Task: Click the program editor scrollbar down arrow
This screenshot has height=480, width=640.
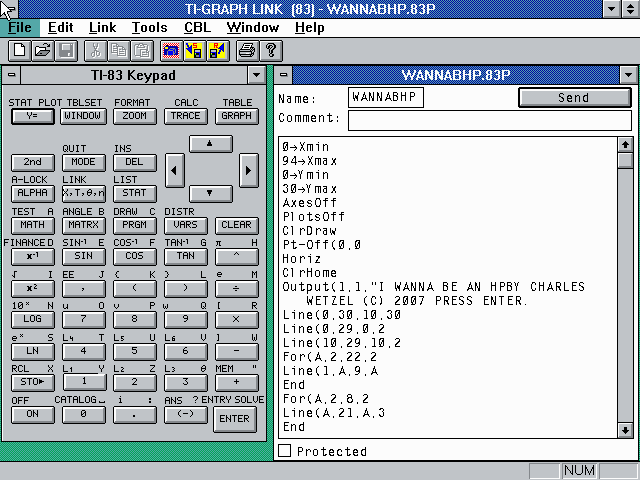Action: pos(625,429)
